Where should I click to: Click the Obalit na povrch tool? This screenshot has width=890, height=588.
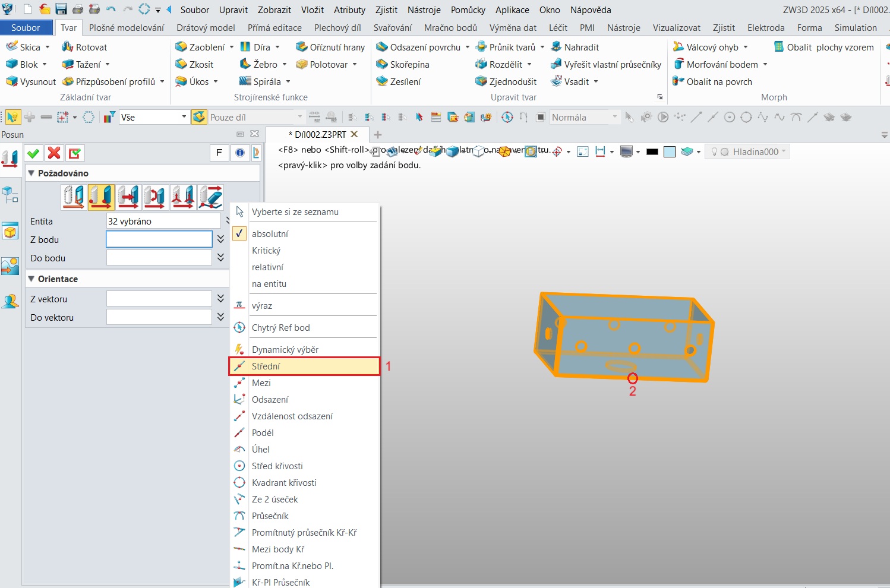coord(712,81)
